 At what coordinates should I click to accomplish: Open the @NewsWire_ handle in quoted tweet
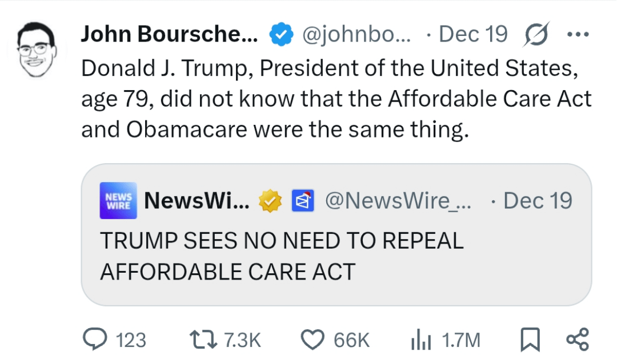click(398, 201)
